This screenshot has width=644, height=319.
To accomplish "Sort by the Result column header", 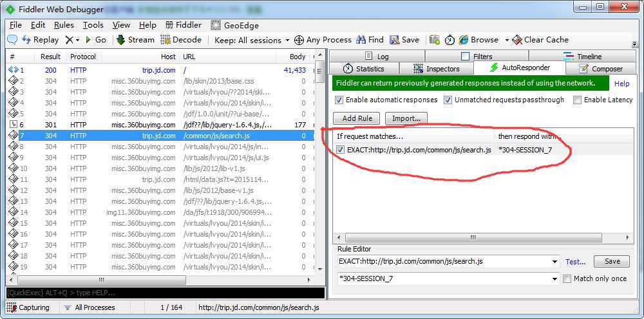I will (x=50, y=57).
